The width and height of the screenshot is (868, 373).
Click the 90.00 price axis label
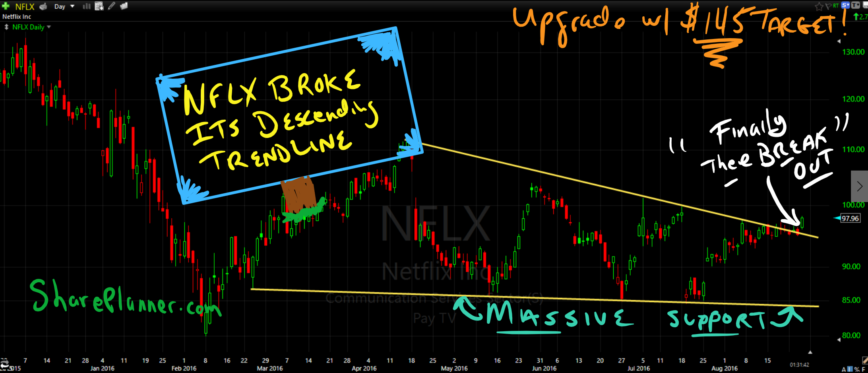pyautogui.click(x=851, y=266)
